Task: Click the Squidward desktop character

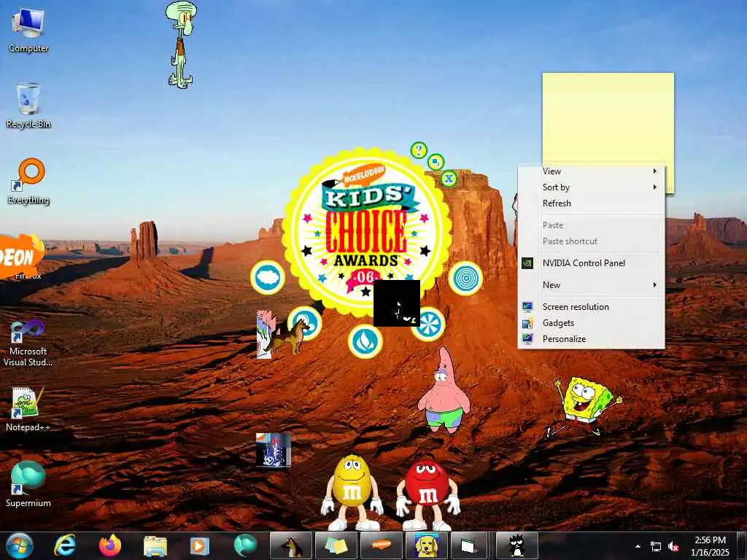Action: pos(181,44)
